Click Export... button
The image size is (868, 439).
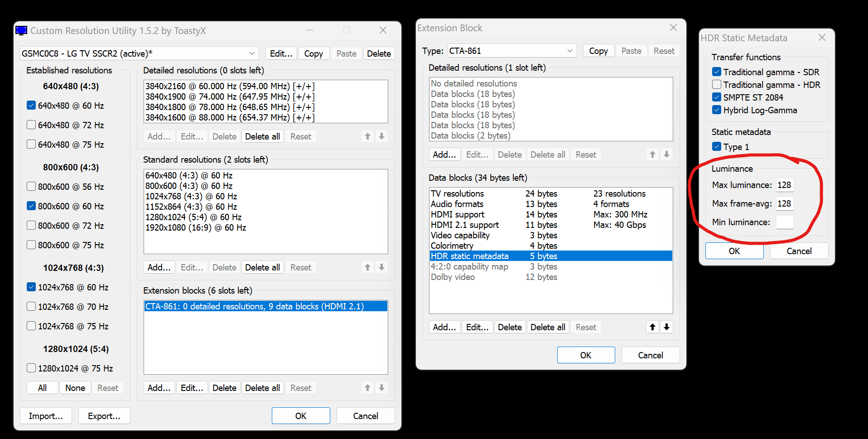tap(104, 416)
